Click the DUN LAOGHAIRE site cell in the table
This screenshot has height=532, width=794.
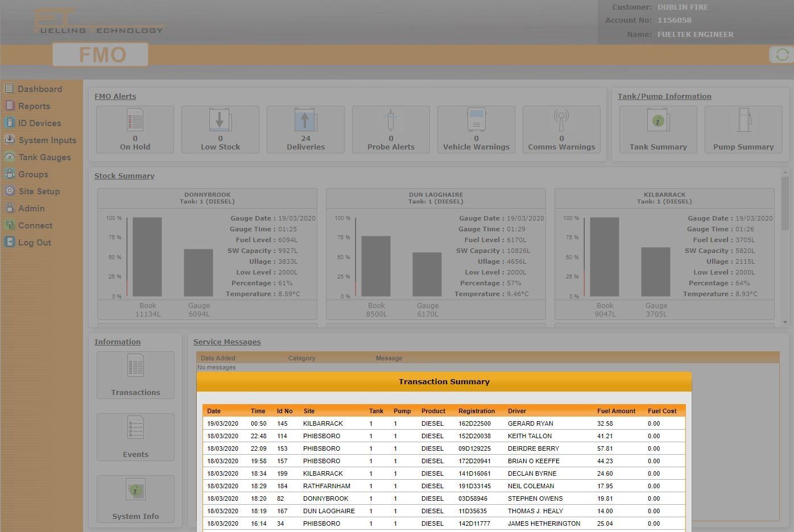329,511
